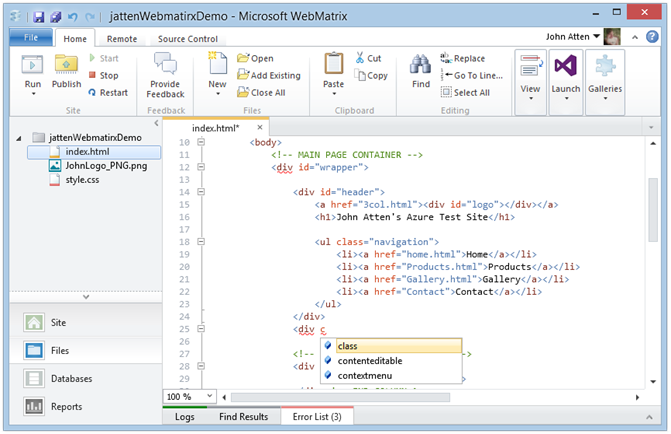Switch to the Site workspace

click(86, 322)
